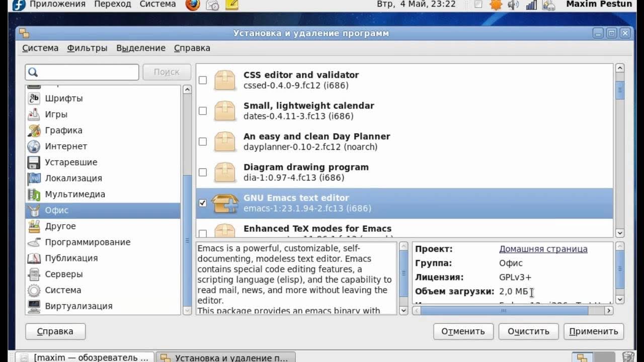
Task: Click the Fedora logo in top panel
Action: tap(19, 5)
